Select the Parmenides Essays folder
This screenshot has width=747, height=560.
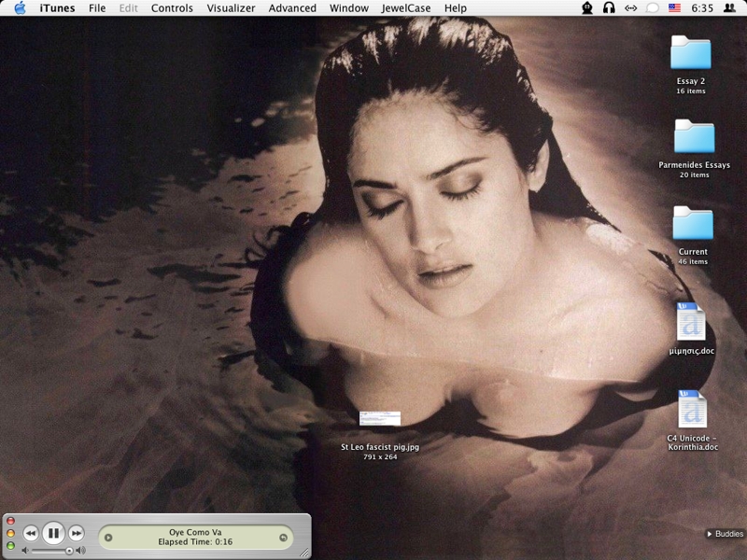tap(694, 138)
